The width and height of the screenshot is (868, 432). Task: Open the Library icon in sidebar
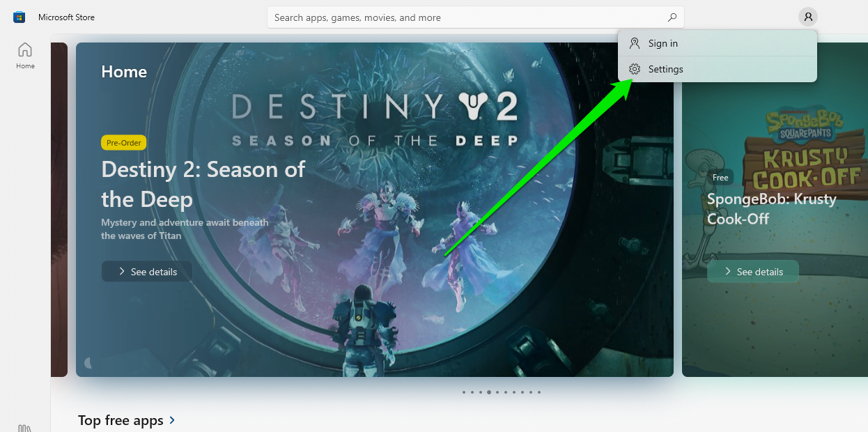click(25, 427)
